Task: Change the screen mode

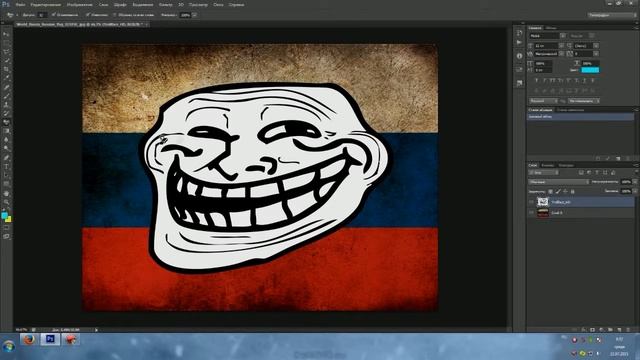Action: pyautogui.click(x=6, y=236)
